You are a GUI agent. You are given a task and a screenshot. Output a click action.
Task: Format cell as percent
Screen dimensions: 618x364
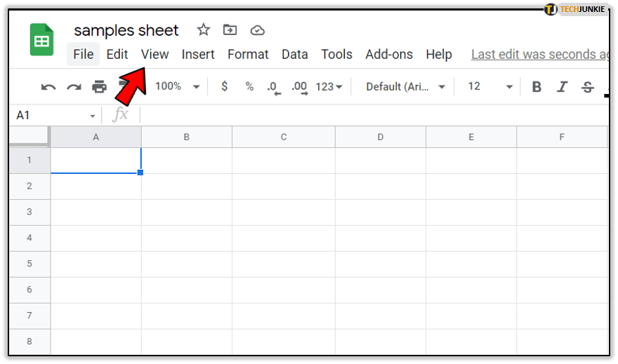(x=249, y=86)
